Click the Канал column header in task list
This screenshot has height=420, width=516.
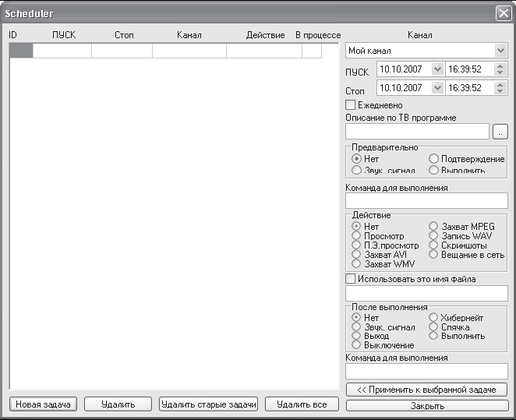tap(189, 35)
